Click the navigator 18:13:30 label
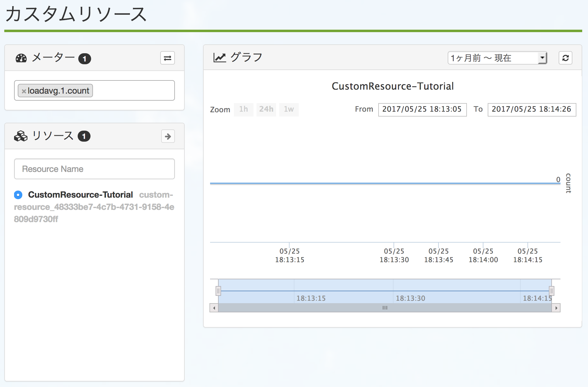Viewport: 588px width, 387px height. pos(410,298)
